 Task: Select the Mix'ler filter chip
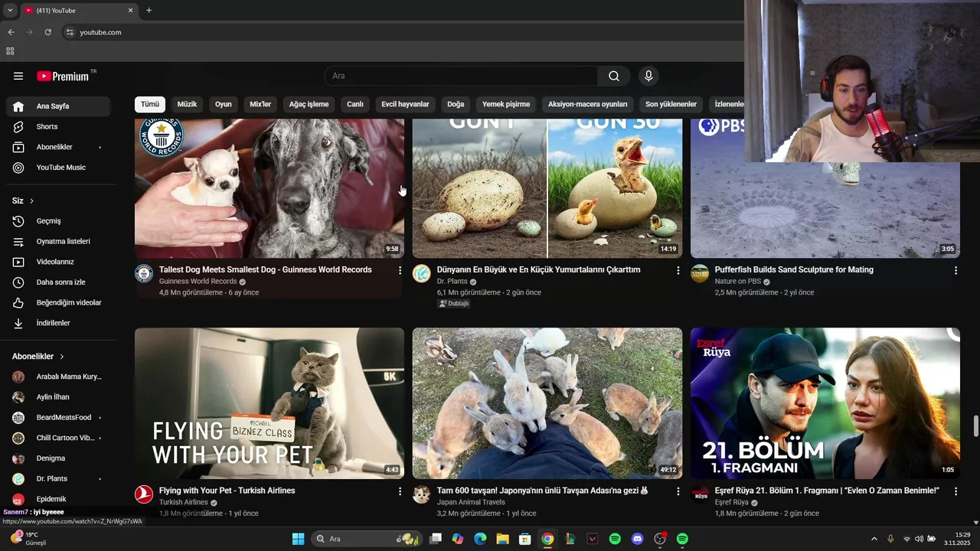click(260, 104)
